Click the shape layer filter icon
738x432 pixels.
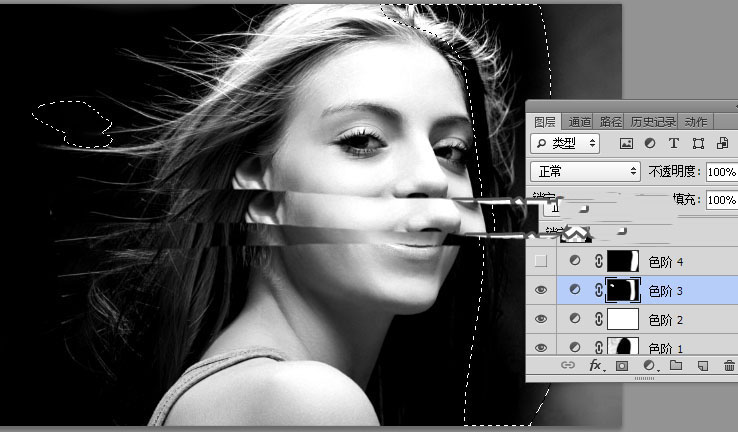697,144
